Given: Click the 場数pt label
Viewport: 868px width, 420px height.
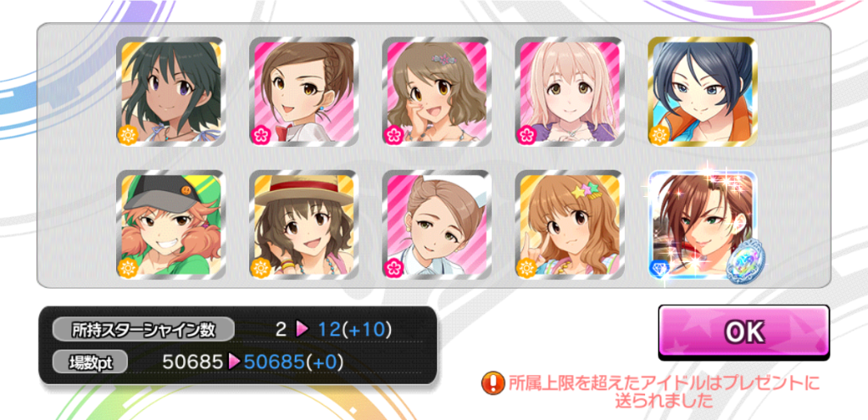Looking at the screenshot, I should pos(90,362).
